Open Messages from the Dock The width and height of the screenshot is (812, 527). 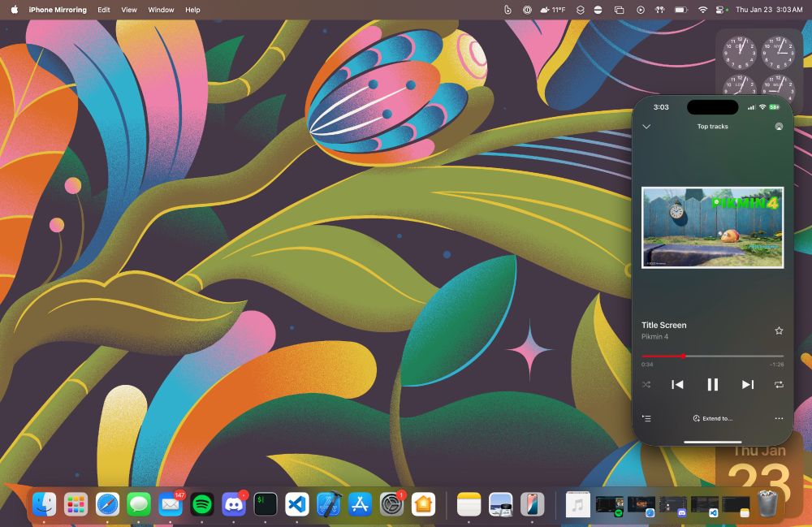click(139, 504)
